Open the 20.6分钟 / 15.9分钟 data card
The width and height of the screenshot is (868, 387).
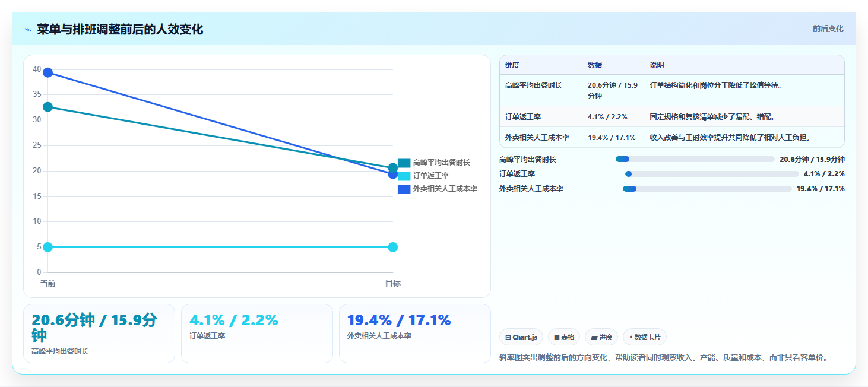99,334
